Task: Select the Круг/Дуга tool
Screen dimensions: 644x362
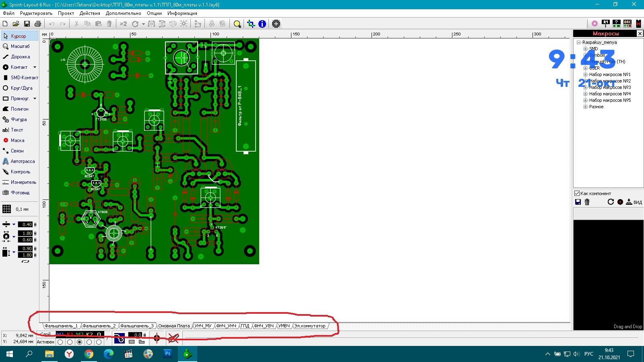Action: tap(20, 88)
